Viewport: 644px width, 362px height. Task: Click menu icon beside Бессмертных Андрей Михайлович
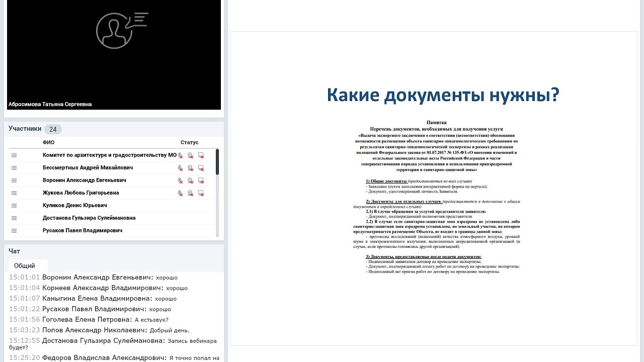click(x=14, y=168)
